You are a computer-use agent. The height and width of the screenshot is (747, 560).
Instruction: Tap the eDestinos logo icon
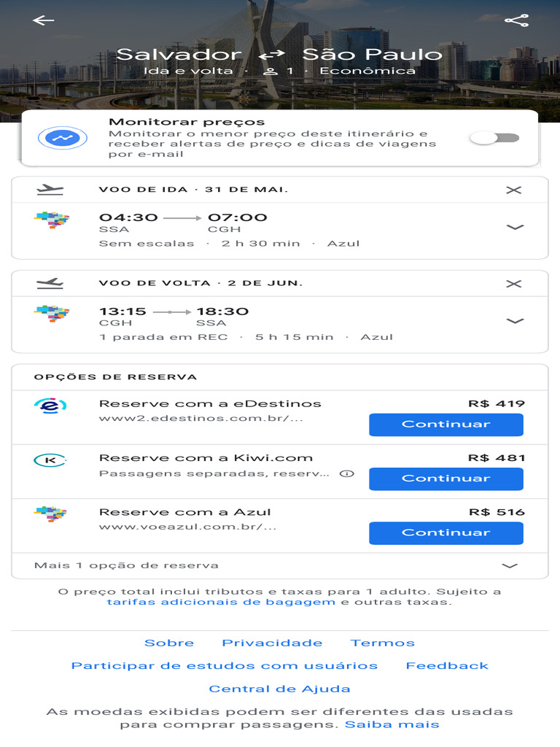click(50, 406)
